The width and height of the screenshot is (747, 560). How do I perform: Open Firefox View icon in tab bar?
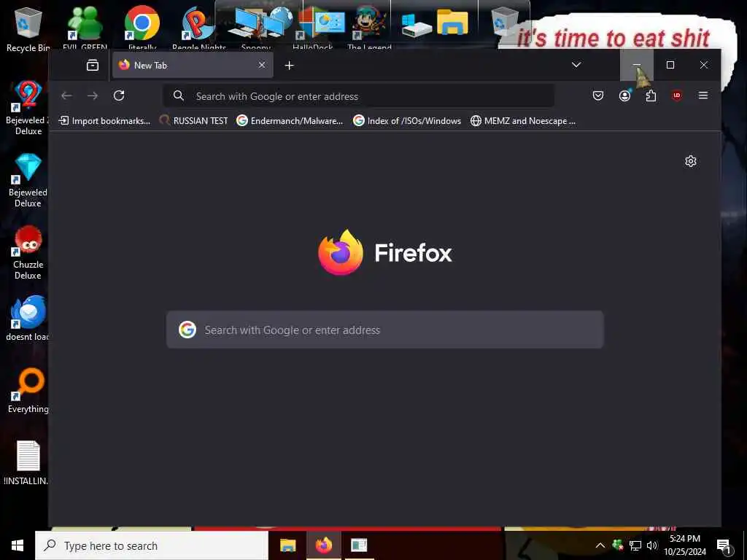[93, 65]
